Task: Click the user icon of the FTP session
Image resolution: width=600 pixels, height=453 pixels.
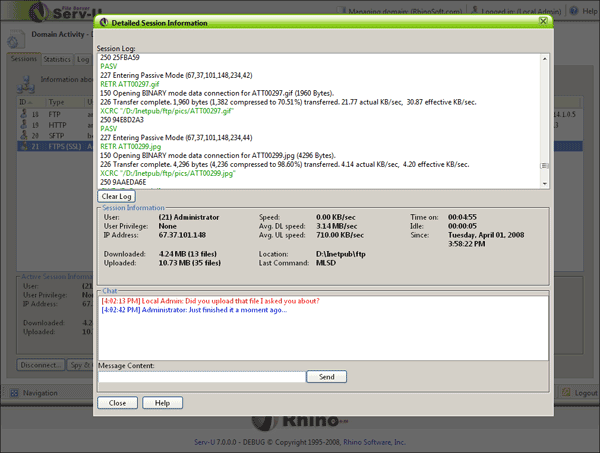Action: 24,114
